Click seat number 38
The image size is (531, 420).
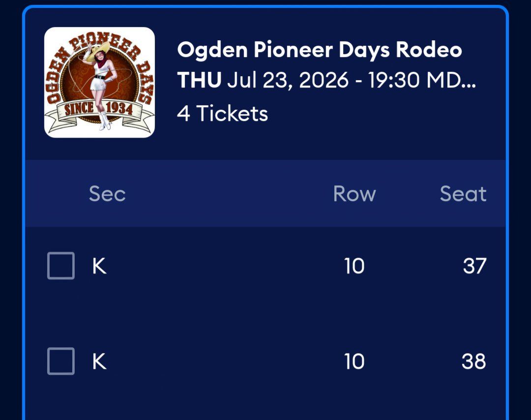pos(474,361)
